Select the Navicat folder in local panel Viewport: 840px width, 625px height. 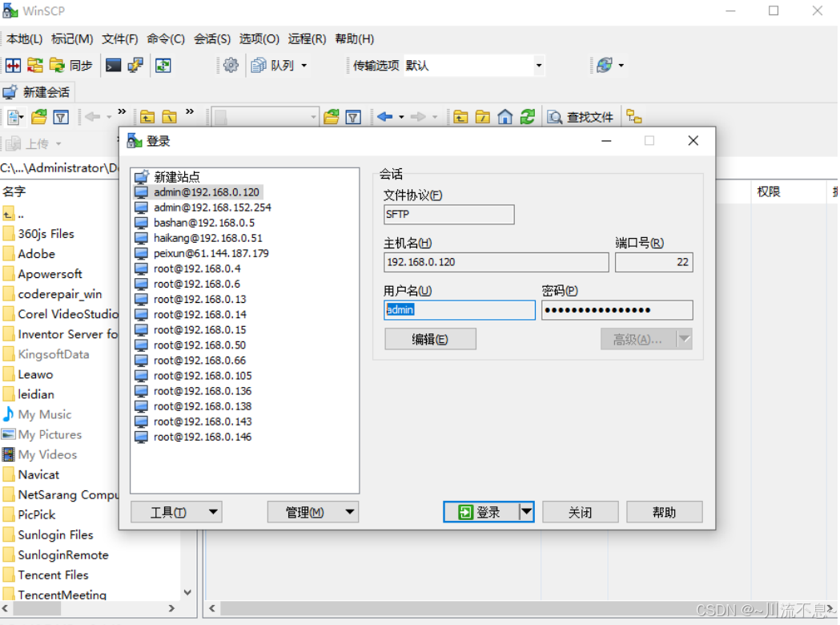click(x=38, y=474)
